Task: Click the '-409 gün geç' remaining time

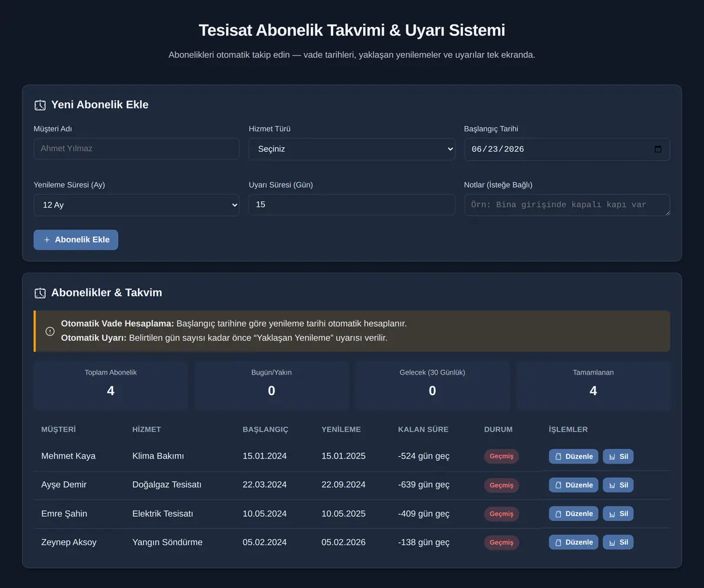Action: pos(424,514)
